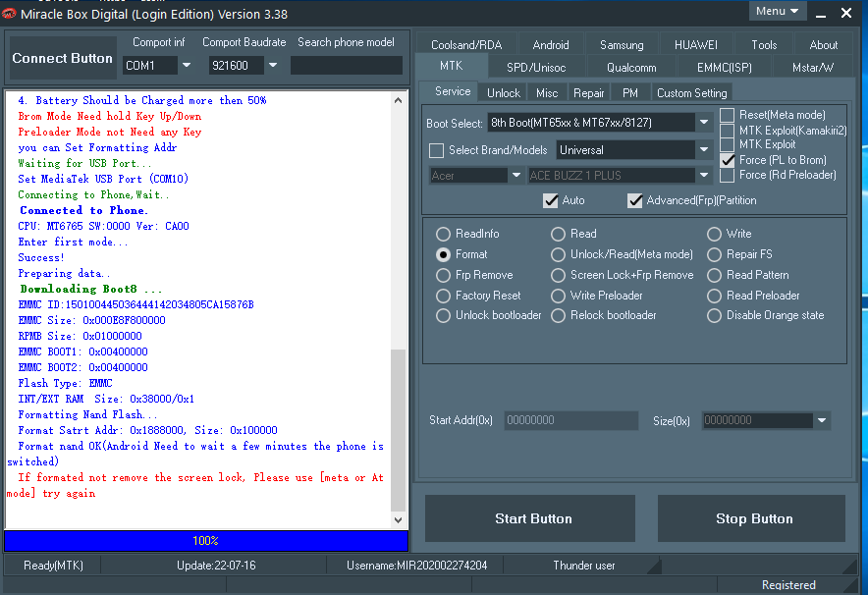The image size is (868, 595).
Task: Toggle Advanced(Frp)(Partition checkbox
Action: pyautogui.click(x=635, y=200)
